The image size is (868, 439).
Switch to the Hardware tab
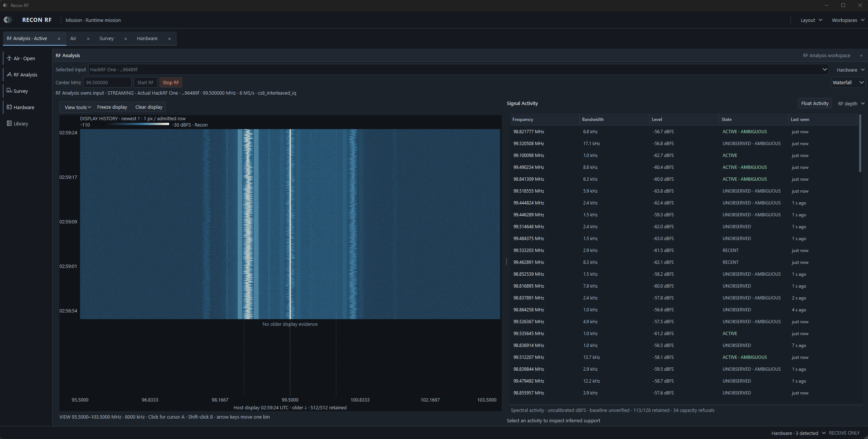click(147, 39)
